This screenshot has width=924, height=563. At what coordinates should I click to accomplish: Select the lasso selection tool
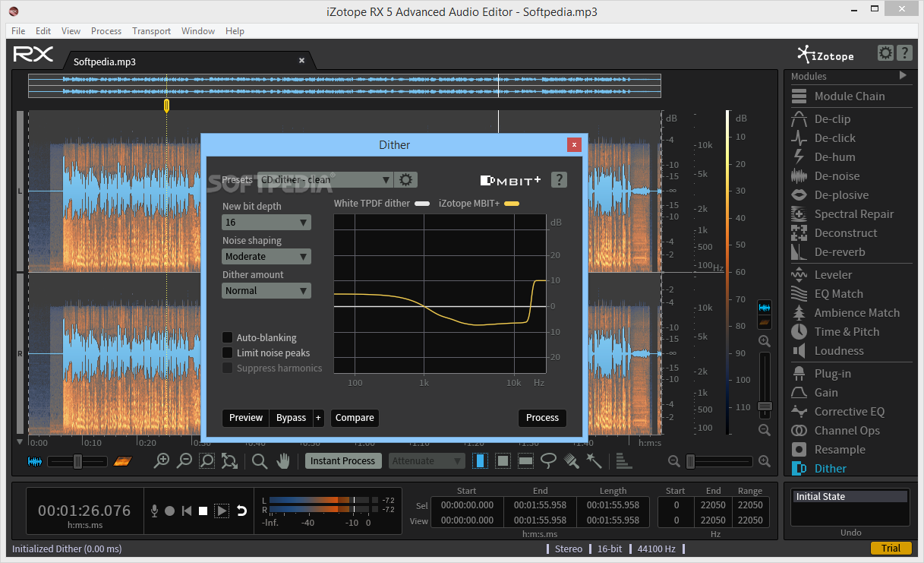click(548, 460)
